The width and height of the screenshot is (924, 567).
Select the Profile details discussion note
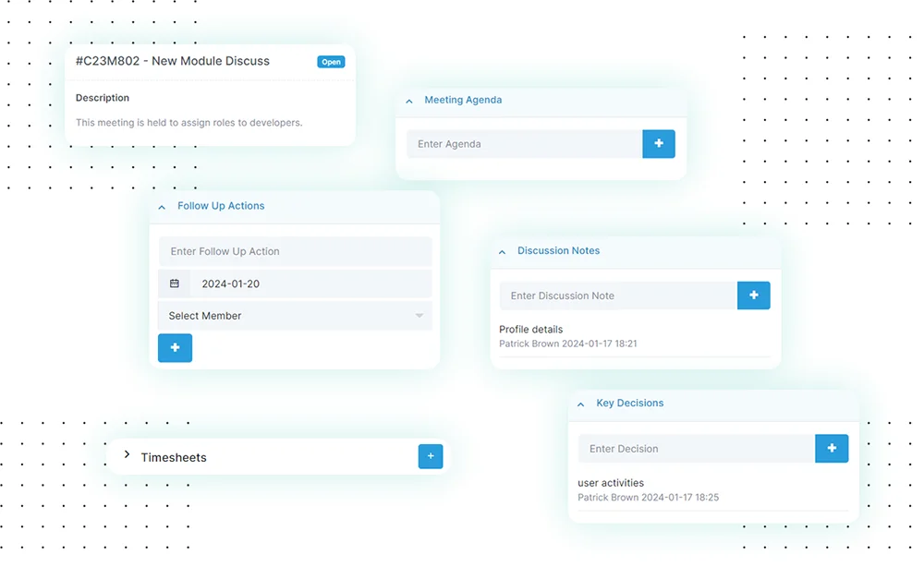click(531, 330)
